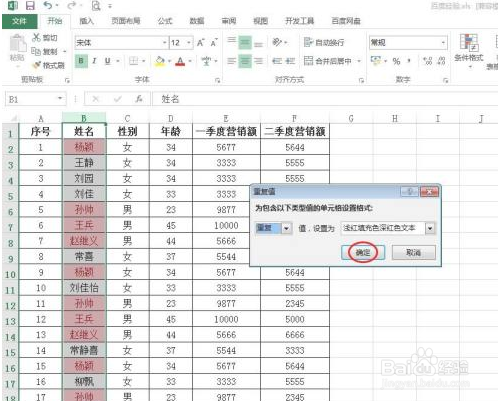Toggle Bold formatting button
498x401 pixels.
click(x=81, y=61)
